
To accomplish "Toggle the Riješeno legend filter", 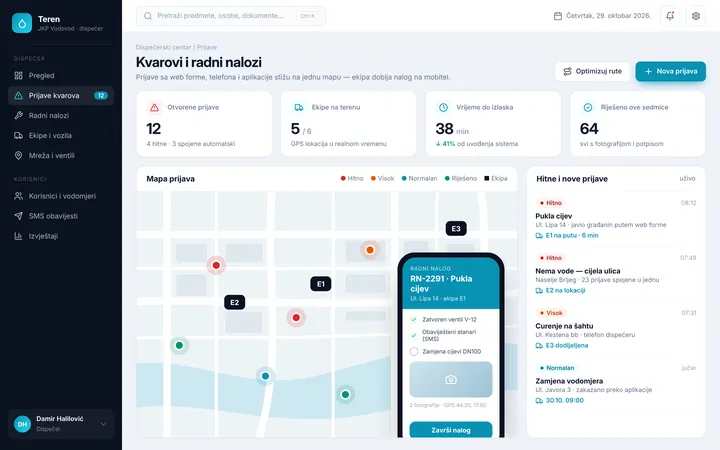I will coord(461,179).
